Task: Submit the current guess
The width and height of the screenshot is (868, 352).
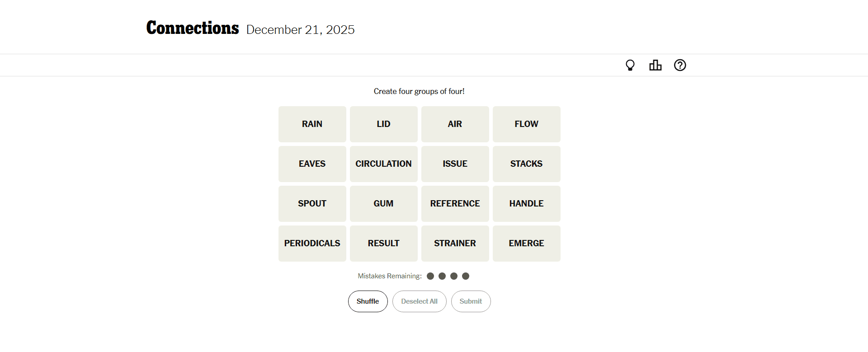Action: click(x=471, y=301)
